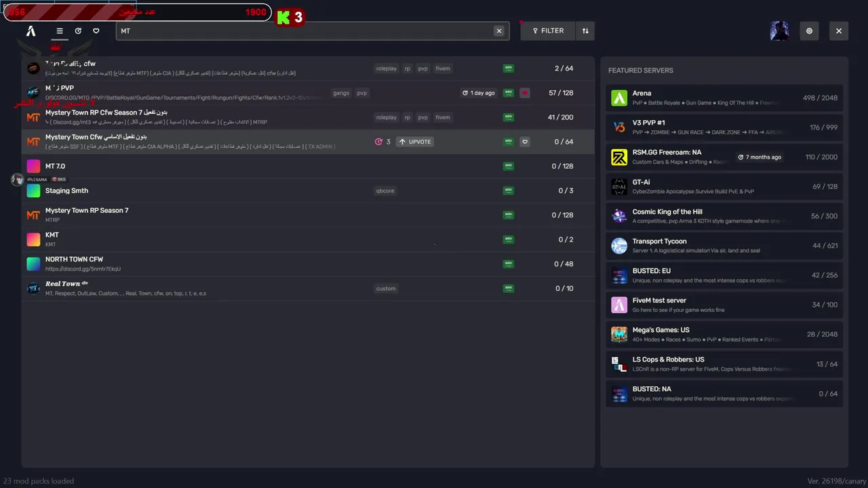Screen dimensions: 868x488
Task: Click the Mega's Games logo icon
Action: pos(619,335)
